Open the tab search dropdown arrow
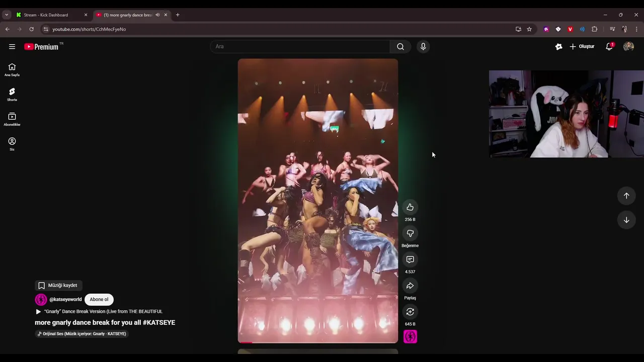 (x=7, y=15)
